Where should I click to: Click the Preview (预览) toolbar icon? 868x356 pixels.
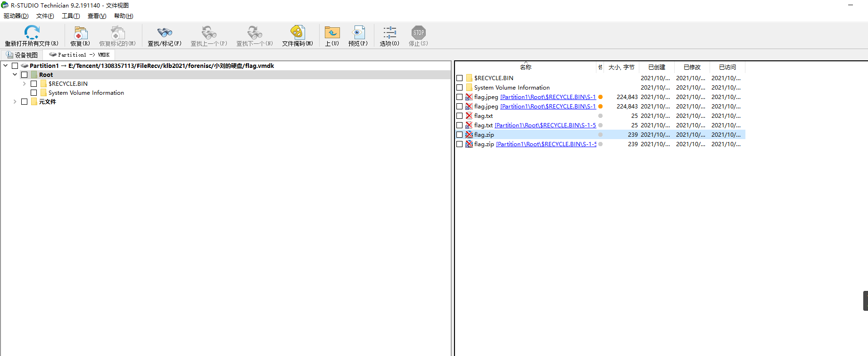click(358, 33)
